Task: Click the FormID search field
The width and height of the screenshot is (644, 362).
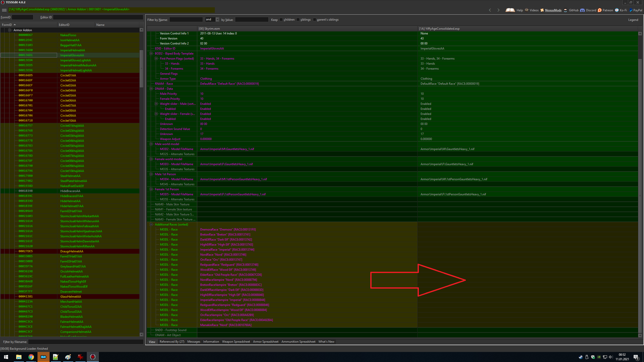Action: 22,17
